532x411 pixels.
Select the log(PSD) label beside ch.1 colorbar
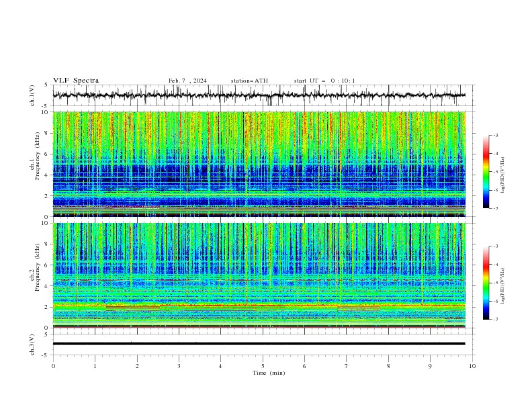point(503,175)
